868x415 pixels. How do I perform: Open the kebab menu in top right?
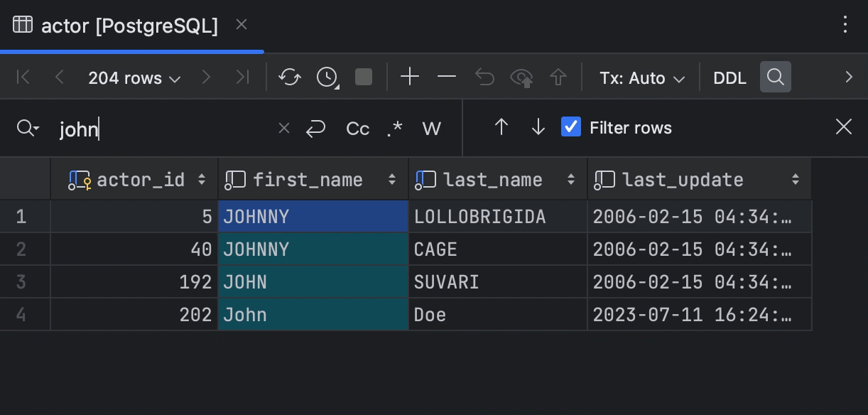(x=845, y=24)
